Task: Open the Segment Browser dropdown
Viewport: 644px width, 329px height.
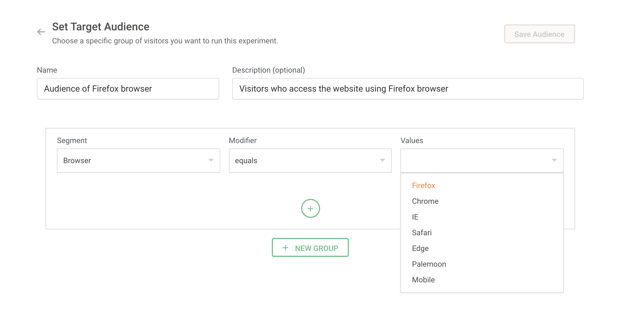Action: click(133, 160)
